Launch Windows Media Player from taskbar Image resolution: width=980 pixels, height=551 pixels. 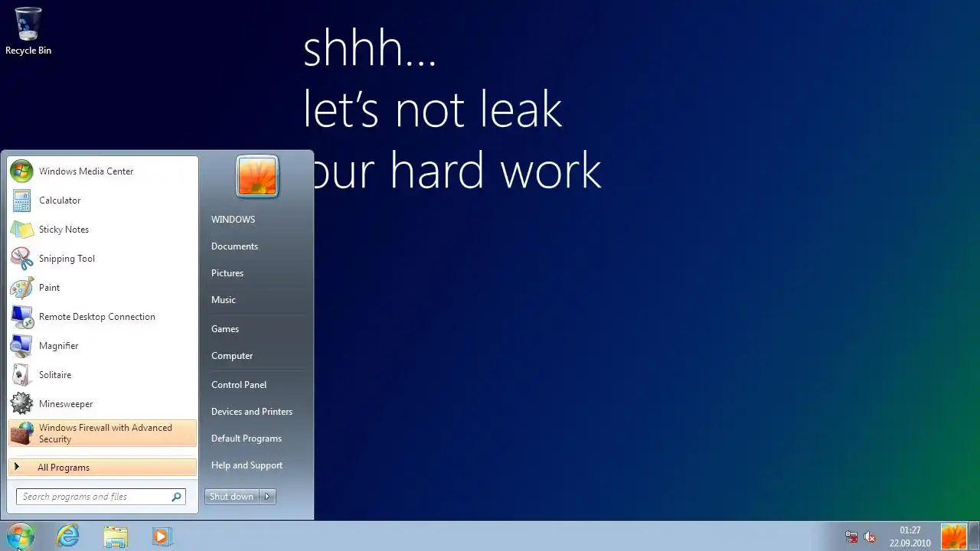click(x=162, y=536)
